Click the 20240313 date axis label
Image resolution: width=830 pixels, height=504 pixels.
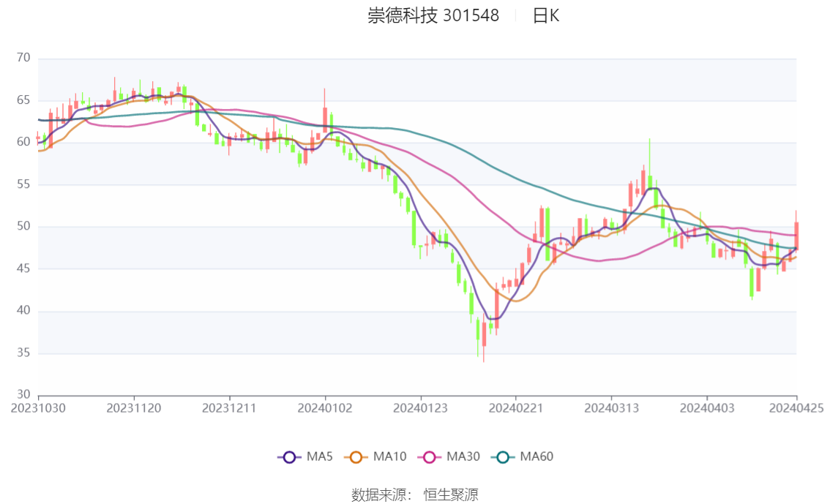tap(611, 408)
